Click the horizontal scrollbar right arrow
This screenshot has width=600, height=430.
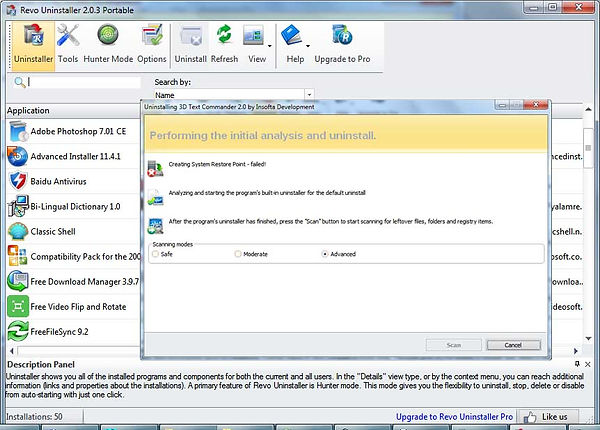point(576,351)
